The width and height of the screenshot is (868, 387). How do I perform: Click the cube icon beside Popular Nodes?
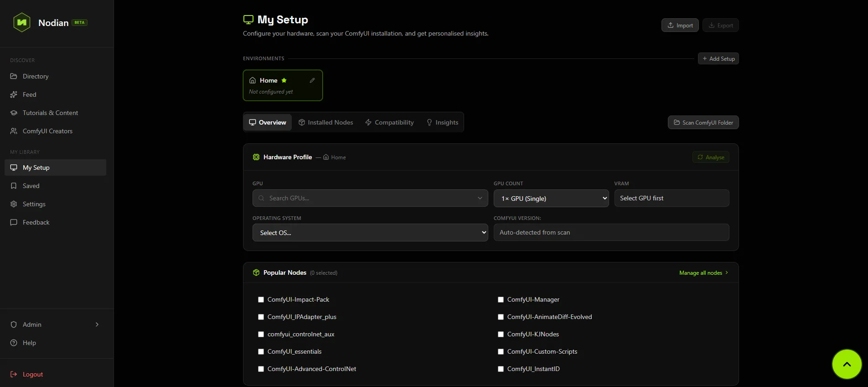tap(256, 272)
